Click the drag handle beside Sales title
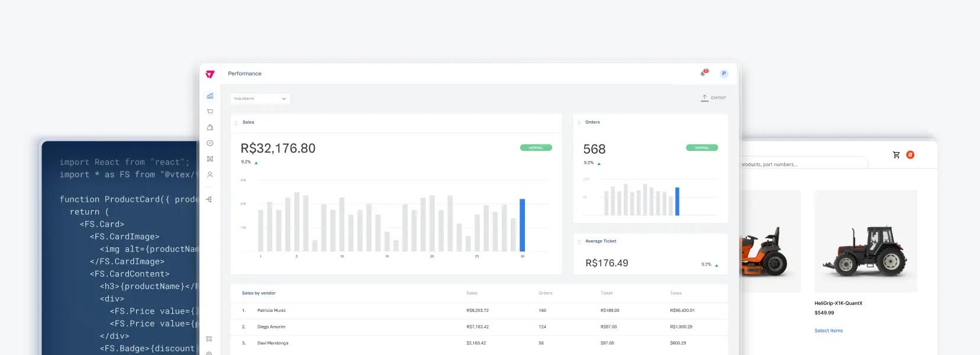 pyautogui.click(x=237, y=122)
